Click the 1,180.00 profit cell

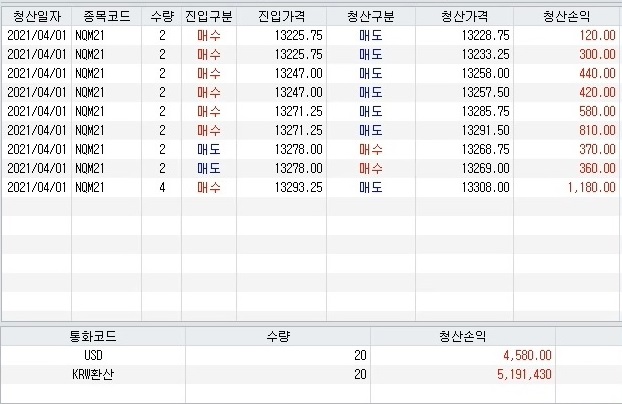coord(591,187)
